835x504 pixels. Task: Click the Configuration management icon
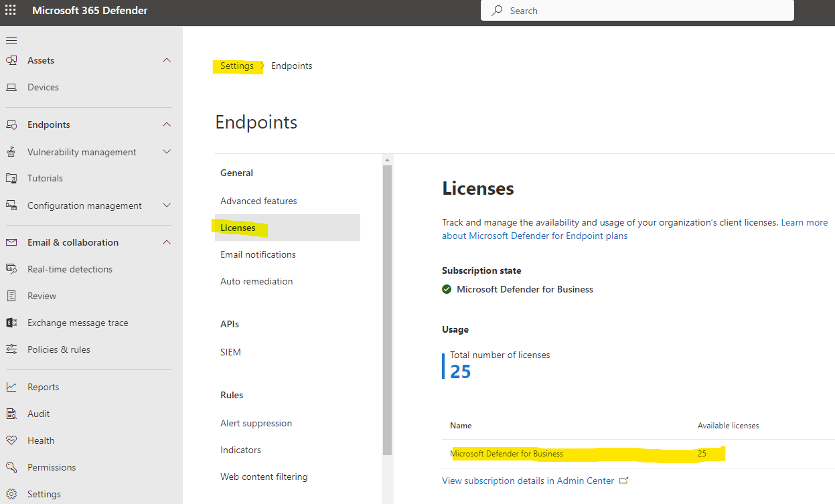click(11, 205)
